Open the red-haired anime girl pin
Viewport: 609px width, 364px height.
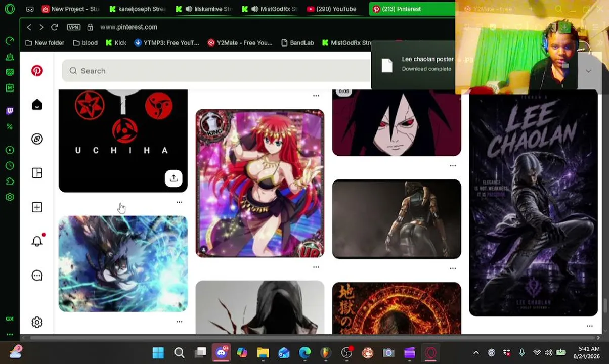(x=260, y=183)
